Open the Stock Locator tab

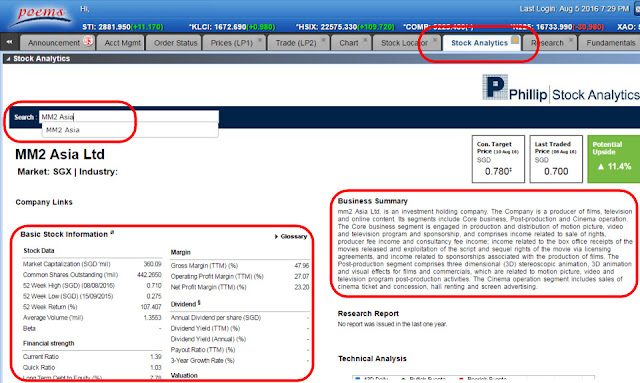coord(404,43)
